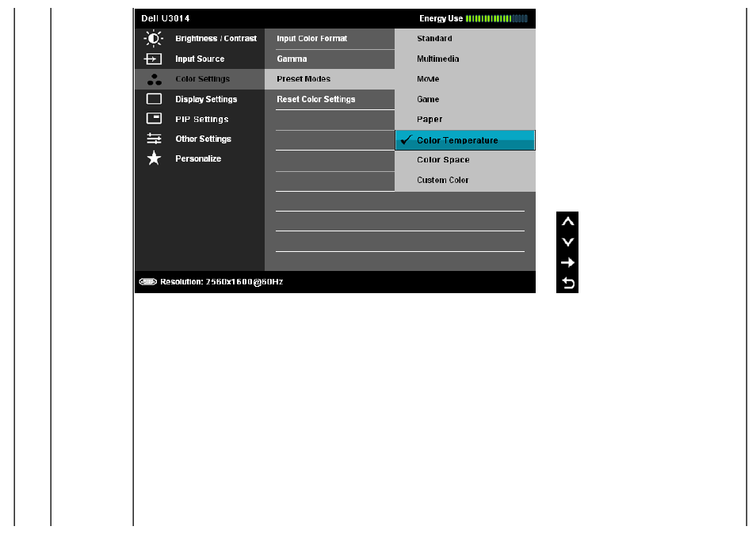
Task: Open Personalize menu
Action: (x=200, y=158)
